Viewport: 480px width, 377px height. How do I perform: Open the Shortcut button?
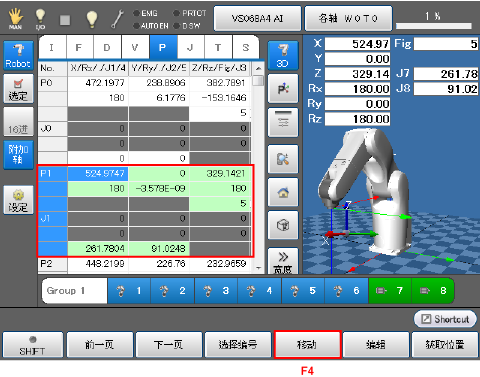tap(445, 319)
